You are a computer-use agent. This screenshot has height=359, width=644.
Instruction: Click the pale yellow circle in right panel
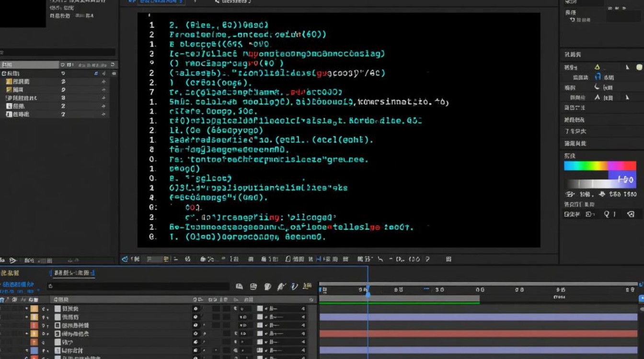pyautogui.click(x=639, y=67)
